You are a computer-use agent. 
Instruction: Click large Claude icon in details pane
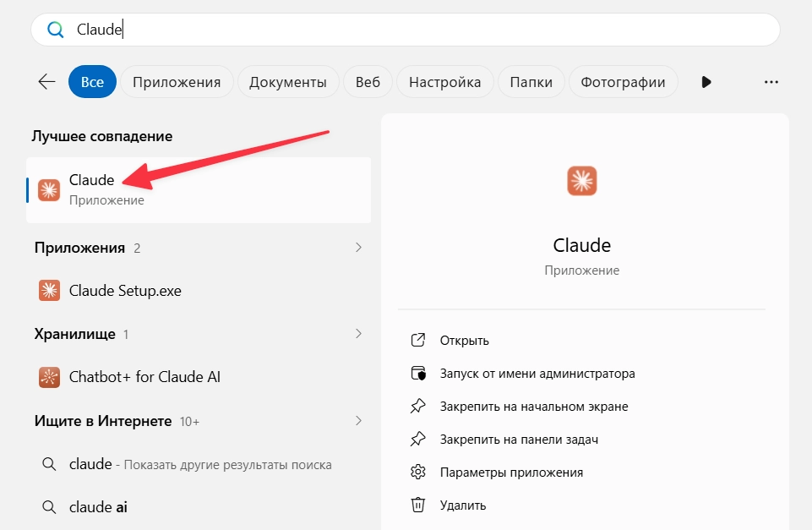pos(582,181)
